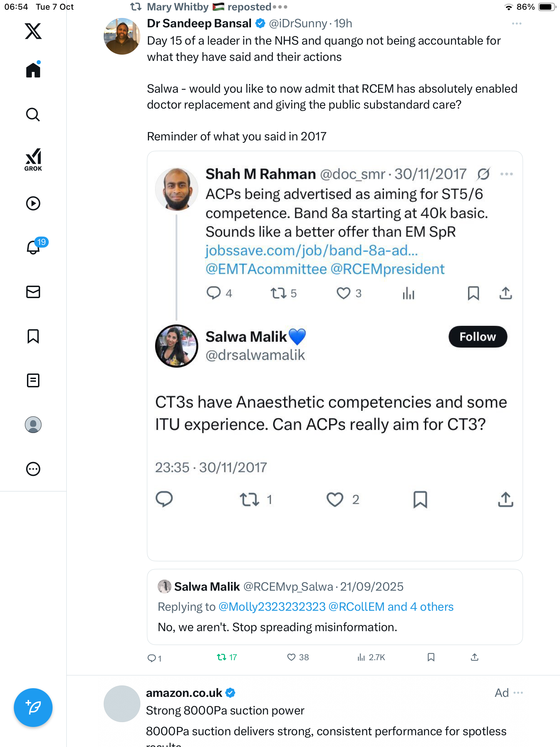Image resolution: width=560 pixels, height=747 pixels.
Task: Open Dr Sandeep Bansal's profile picture
Action: click(x=122, y=36)
